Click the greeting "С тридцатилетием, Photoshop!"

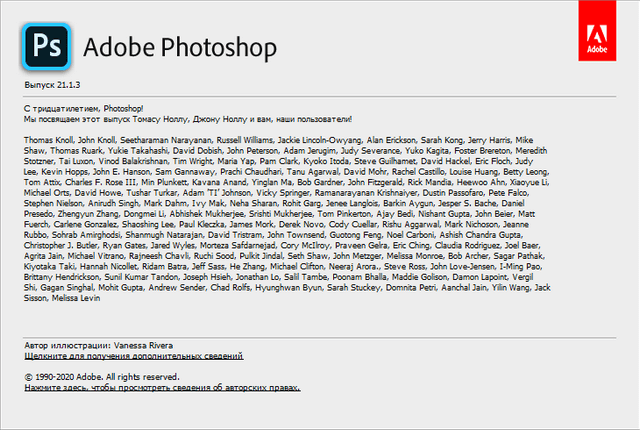pyautogui.click(x=84, y=107)
